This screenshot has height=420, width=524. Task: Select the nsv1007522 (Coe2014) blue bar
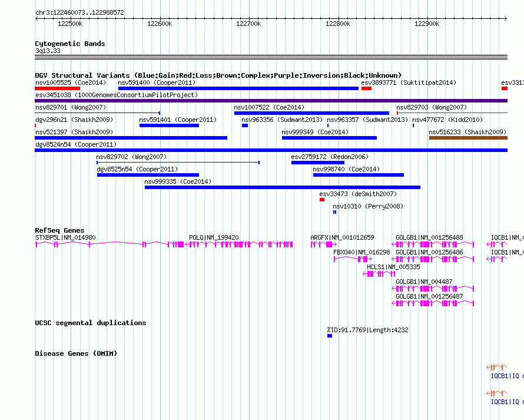click(x=312, y=113)
